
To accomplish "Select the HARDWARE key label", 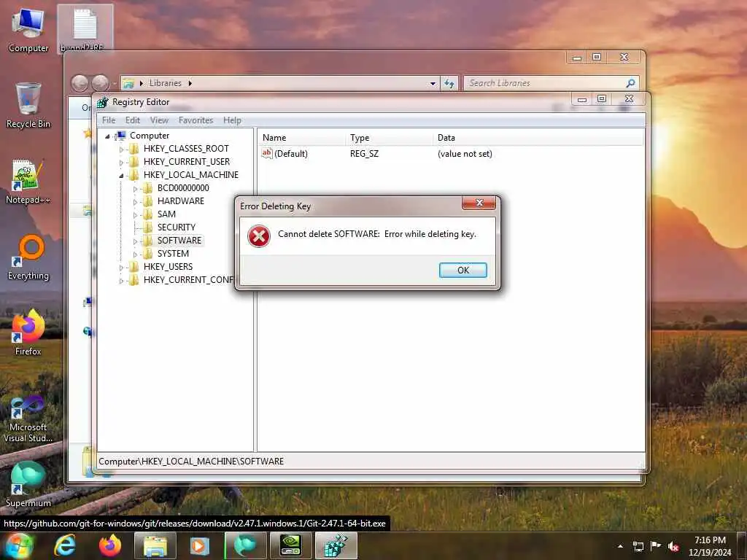I will tap(181, 201).
